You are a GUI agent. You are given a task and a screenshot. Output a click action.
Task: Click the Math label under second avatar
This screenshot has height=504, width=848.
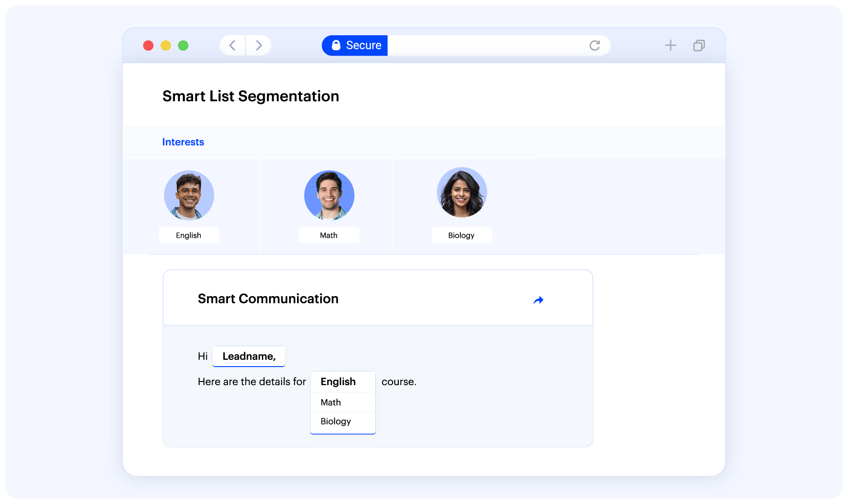tap(329, 235)
